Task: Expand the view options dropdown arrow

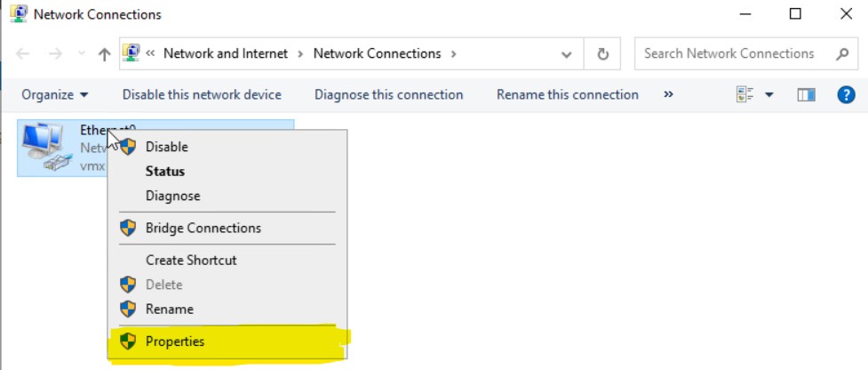Action: click(769, 95)
